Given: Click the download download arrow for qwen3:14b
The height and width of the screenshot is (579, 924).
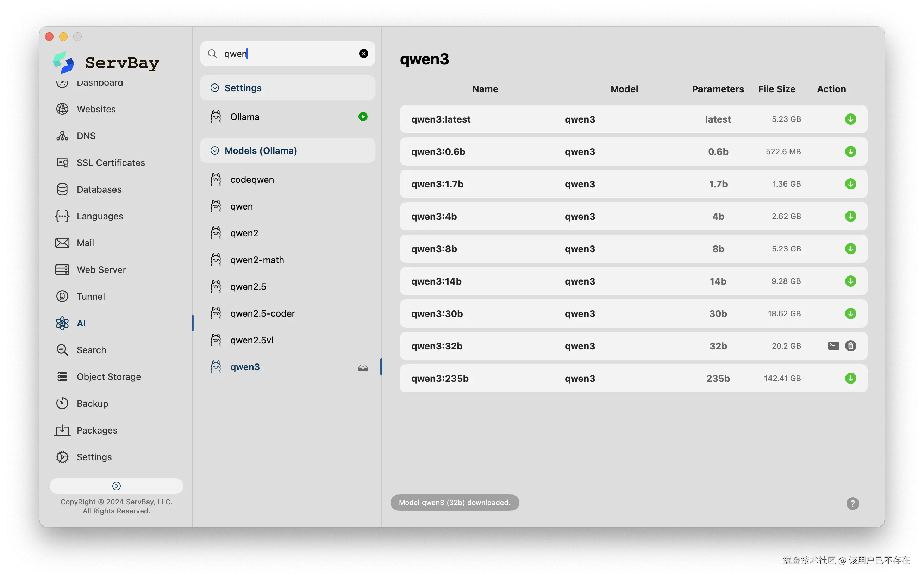Looking at the screenshot, I should pos(850,281).
